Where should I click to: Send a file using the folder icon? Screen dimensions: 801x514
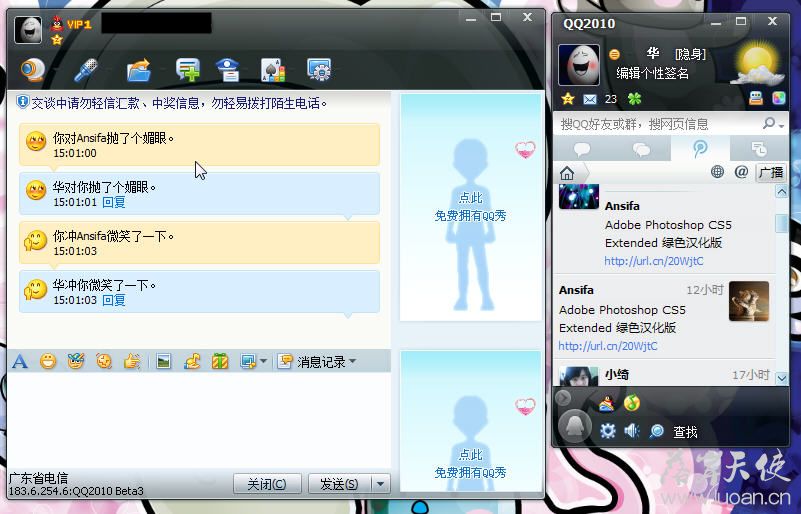(x=139, y=70)
